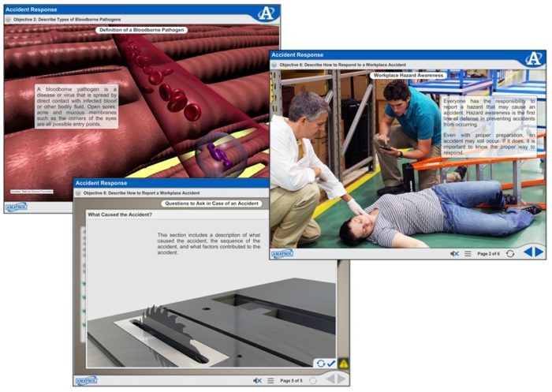
Task: Toggle sound in the table saw window
Action: (258, 379)
